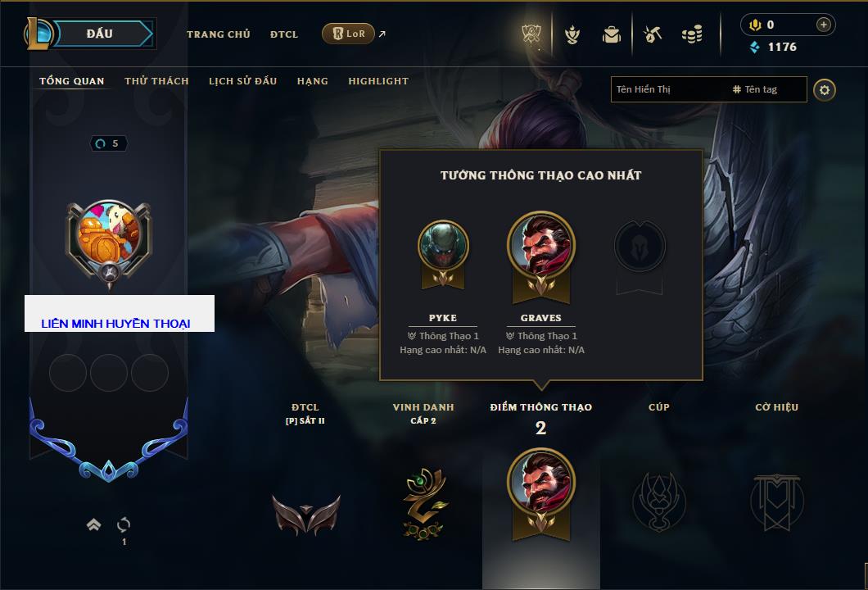The height and width of the screenshot is (590, 868).
Task: Click the Tên Hiển Thị search field
Action: (x=670, y=89)
